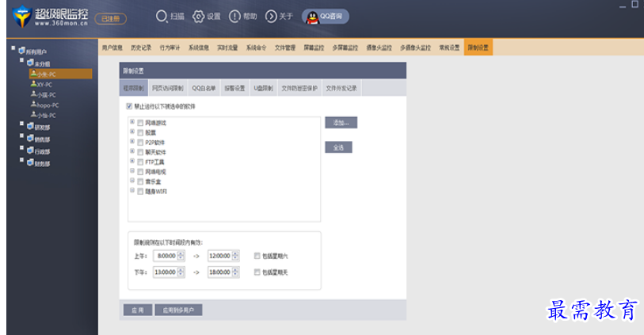644x335 pixels.
Task: Collapse the 所有用户 tree node
Action: point(13,48)
